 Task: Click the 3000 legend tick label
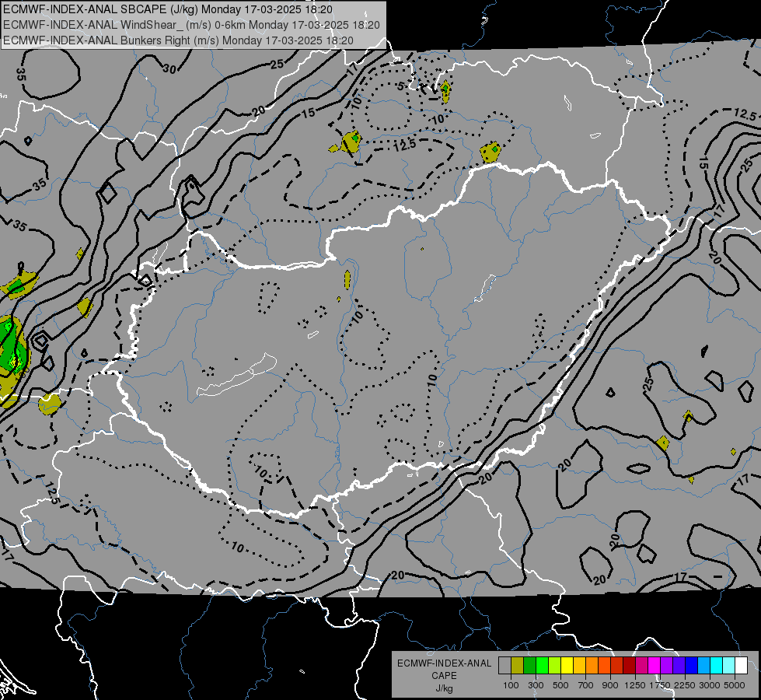point(710,685)
